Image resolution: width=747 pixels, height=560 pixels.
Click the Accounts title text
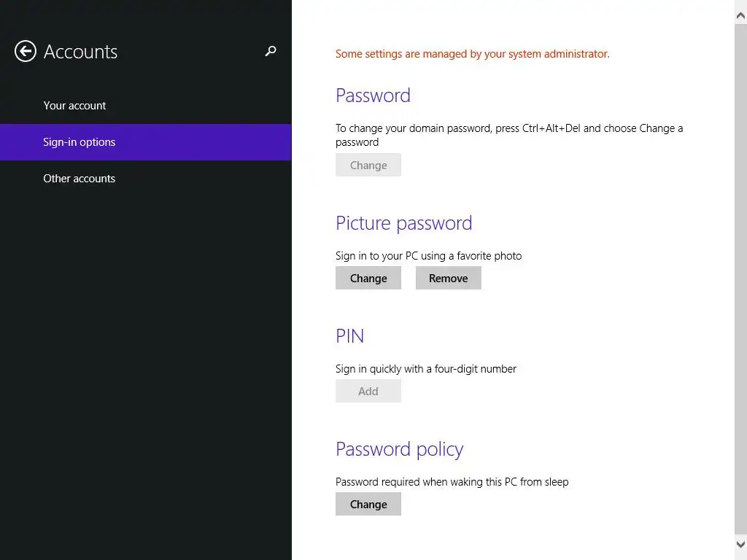click(80, 52)
